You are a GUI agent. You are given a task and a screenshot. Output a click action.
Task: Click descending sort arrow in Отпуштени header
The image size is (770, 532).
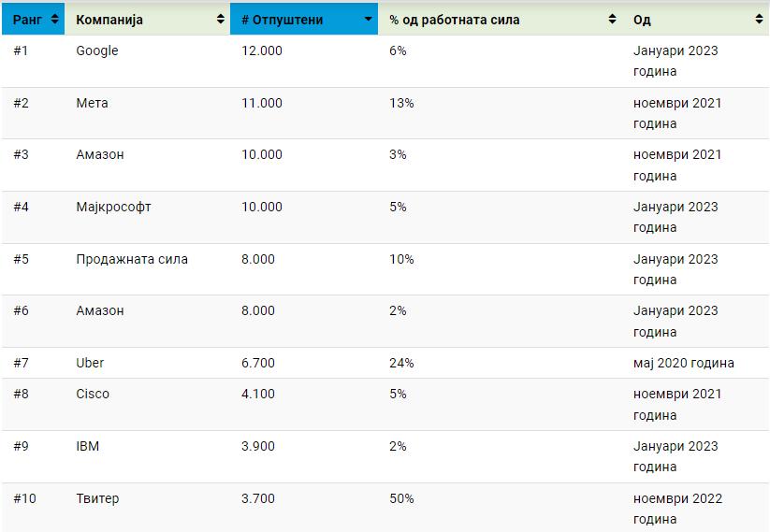coord(369,20)
